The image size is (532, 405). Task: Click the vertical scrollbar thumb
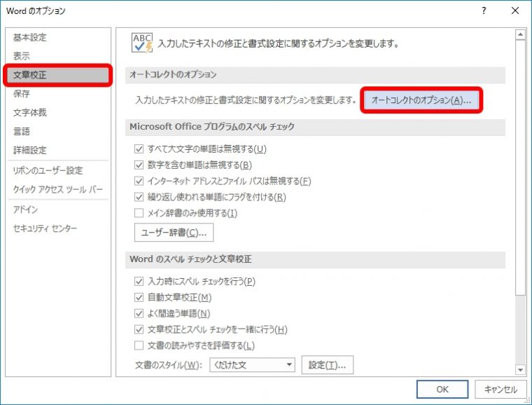(x=520, y=167)
